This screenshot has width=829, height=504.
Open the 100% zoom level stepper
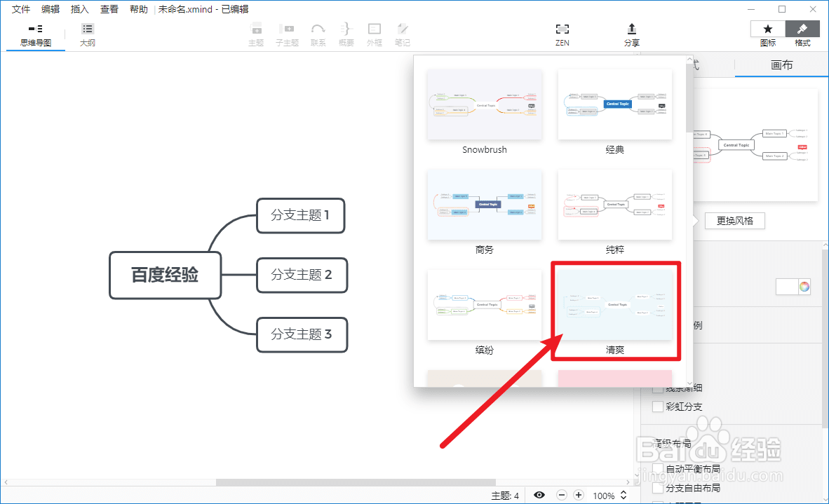click(624, 495)
